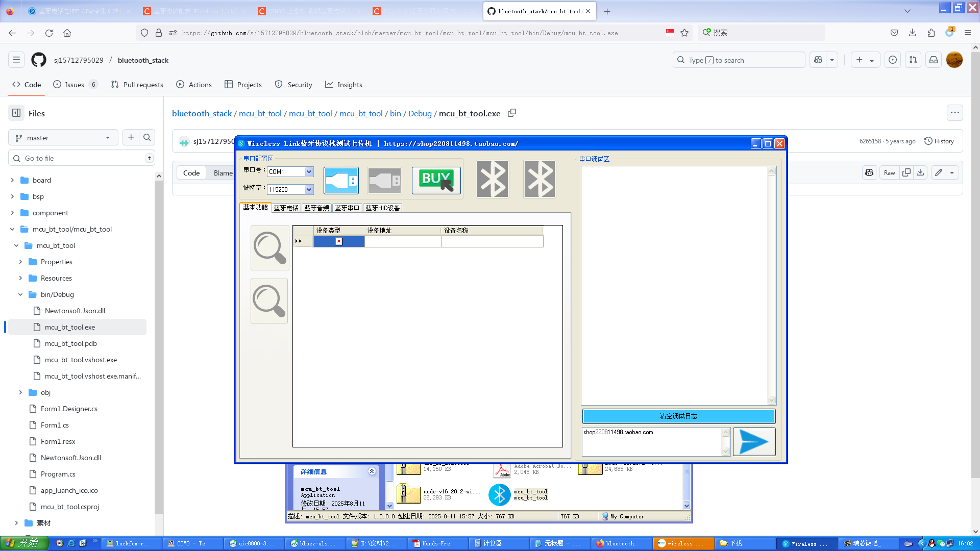This screenshot has height=551, width=980.
Task: Click the upper magnifier search devices button
Action: (x=269, y=248)
